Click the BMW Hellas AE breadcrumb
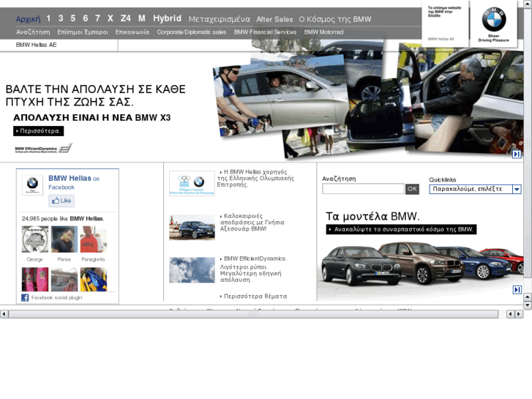The height and width of the screenshot is (399, 532). 37,45
